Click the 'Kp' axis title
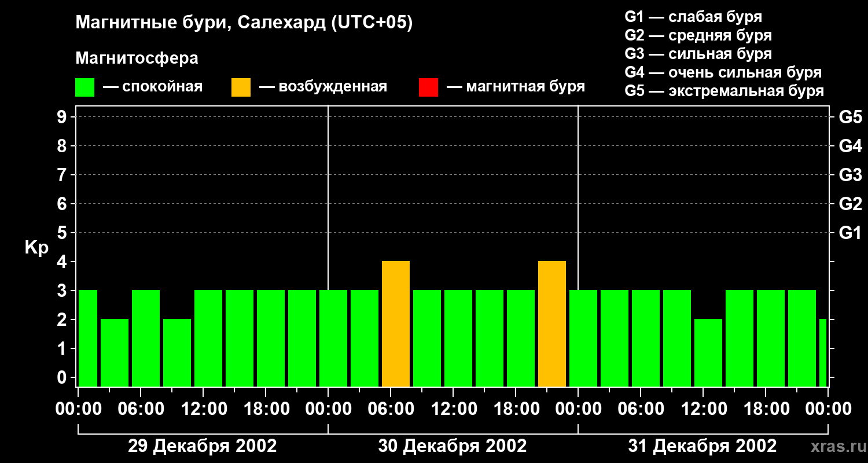868x463 pixels. point(36,248)
